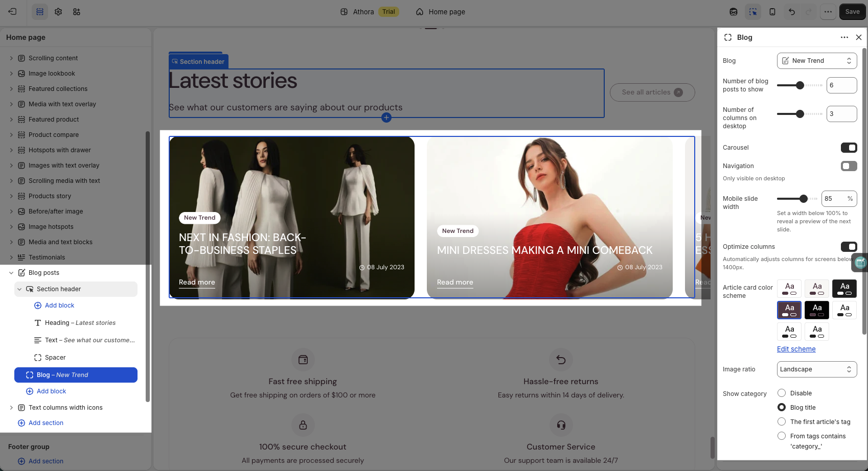Turn off the Carousel toggle
Viewport: 868px width, 471px height.
tap(849, 148)
